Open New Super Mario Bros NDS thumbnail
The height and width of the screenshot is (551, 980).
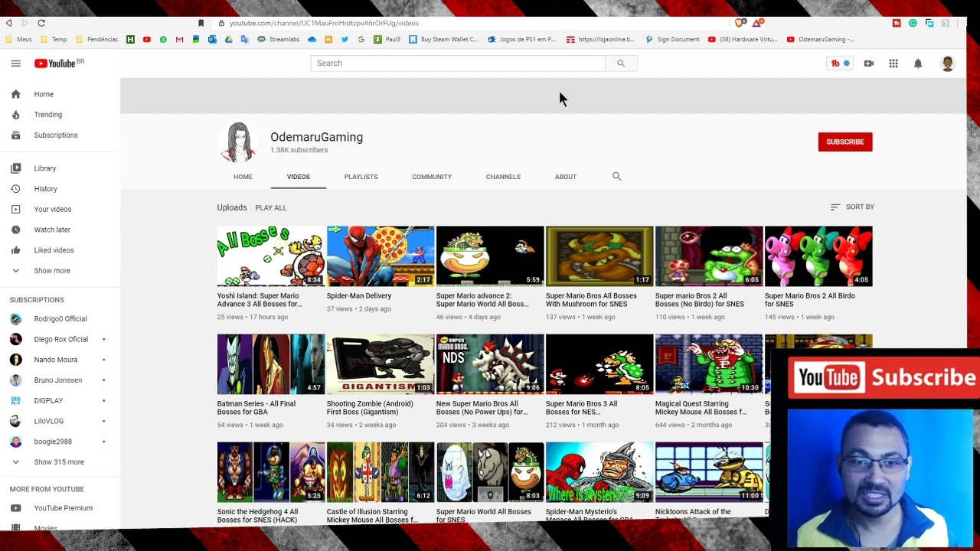(490, 364)
